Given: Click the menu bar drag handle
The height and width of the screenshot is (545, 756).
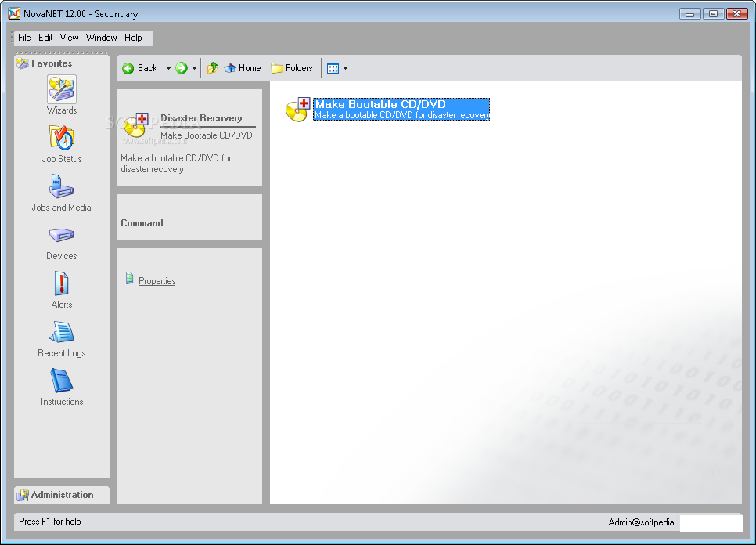Looking at the screenshot, I should point(12,38).
